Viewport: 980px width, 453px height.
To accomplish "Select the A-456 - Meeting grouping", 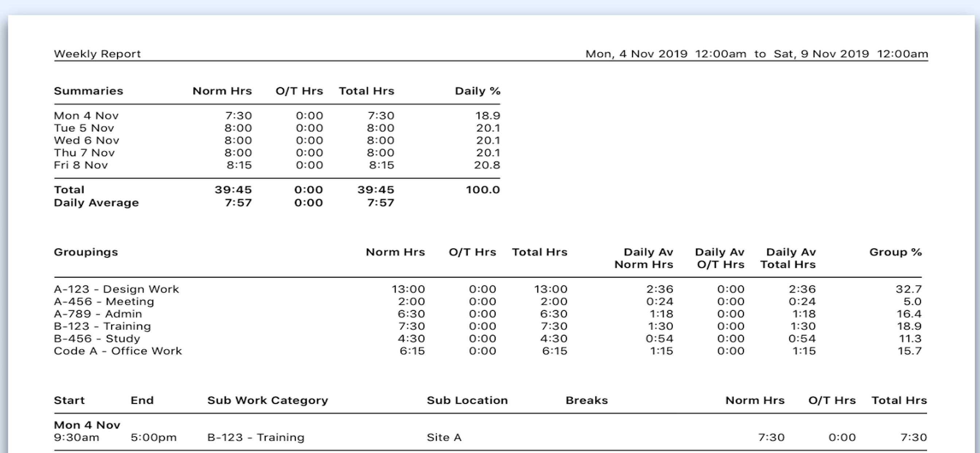I will (104, 302).
